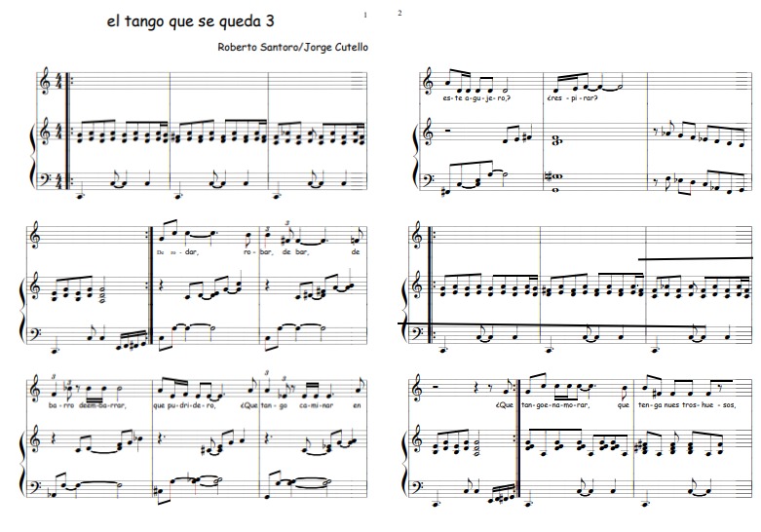
Task: Click the lyric 'este agujero,?'
Action: point(476,97)
